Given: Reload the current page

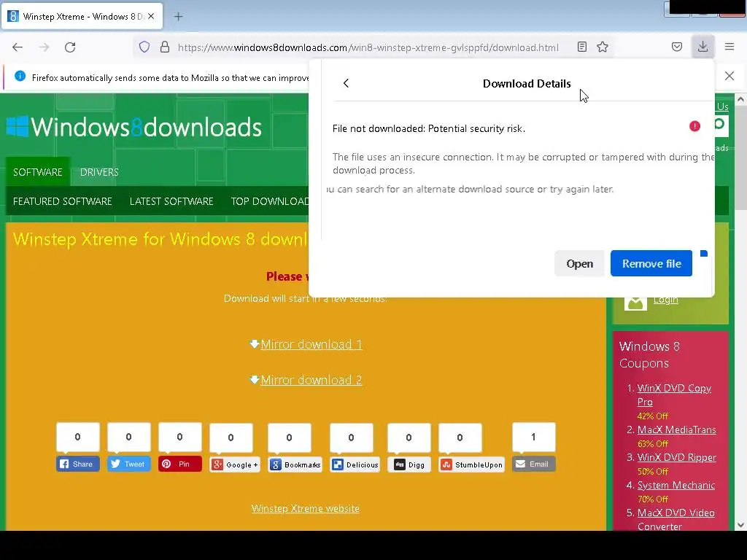Looking at the screenshot, I should point(70,47).
